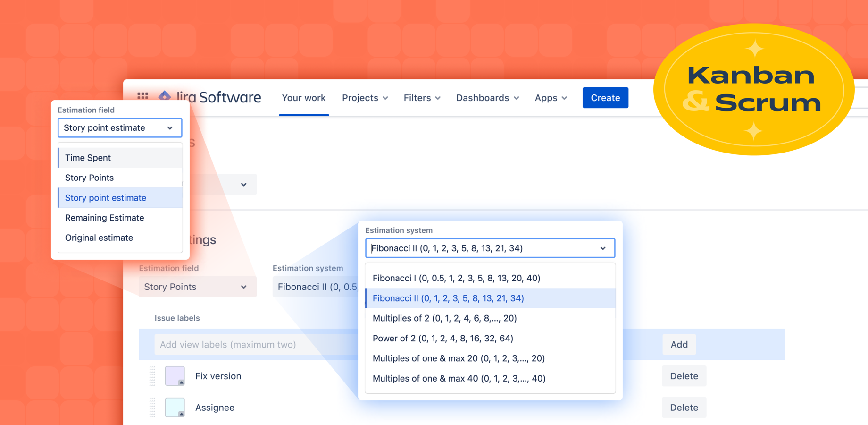This screenshot has height=425, width=868.
Task: Delete the Fix version label
Action: click(684, 376)
